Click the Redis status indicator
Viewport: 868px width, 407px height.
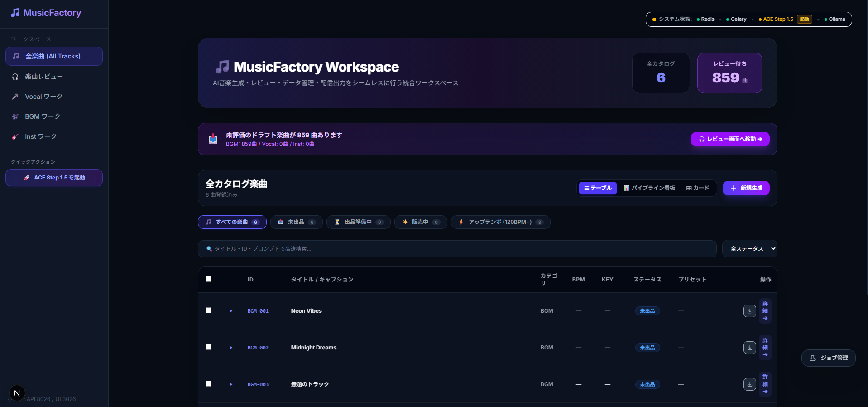pyautogui.click(x=705, y=19)
